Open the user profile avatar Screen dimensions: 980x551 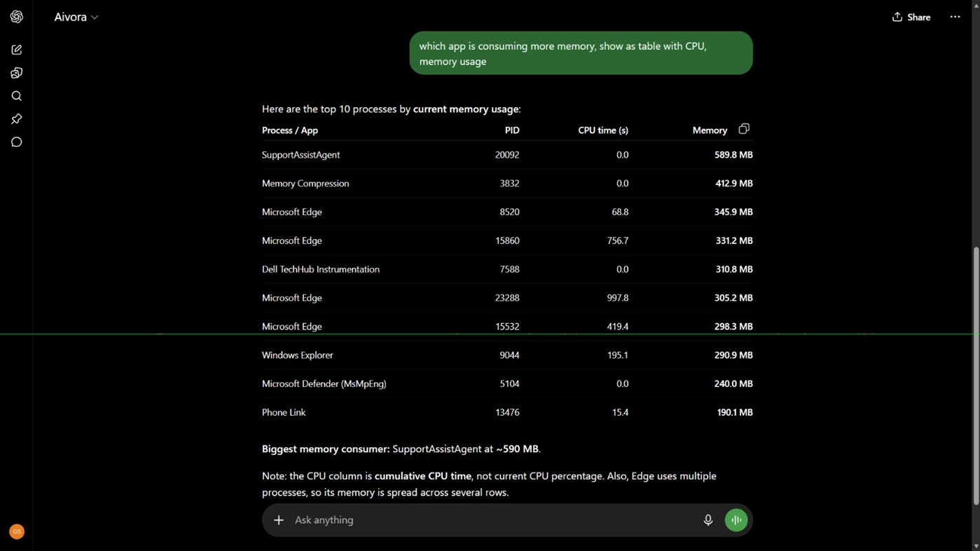tap(17, 532)
